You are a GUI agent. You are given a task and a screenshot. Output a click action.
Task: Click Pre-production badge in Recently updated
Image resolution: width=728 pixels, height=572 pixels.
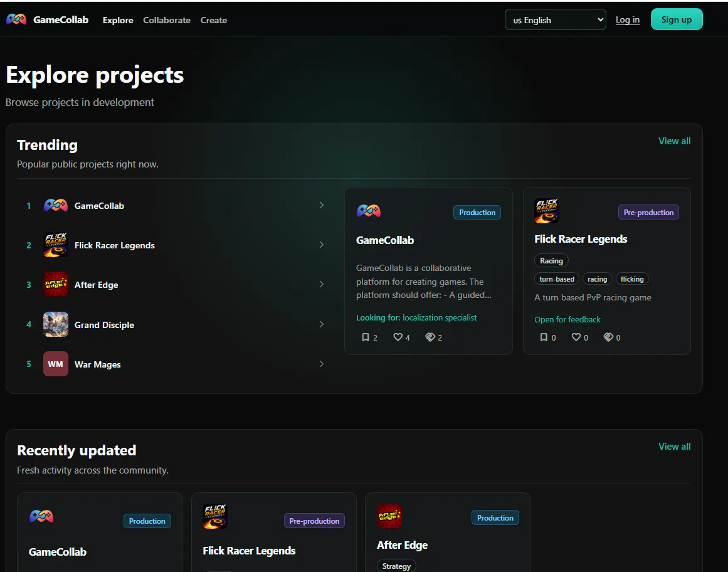click(x=314, y=521)
